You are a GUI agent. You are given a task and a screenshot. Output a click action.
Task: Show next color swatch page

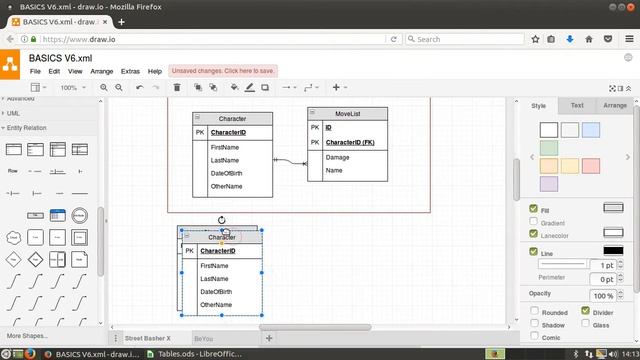[628, 157]
